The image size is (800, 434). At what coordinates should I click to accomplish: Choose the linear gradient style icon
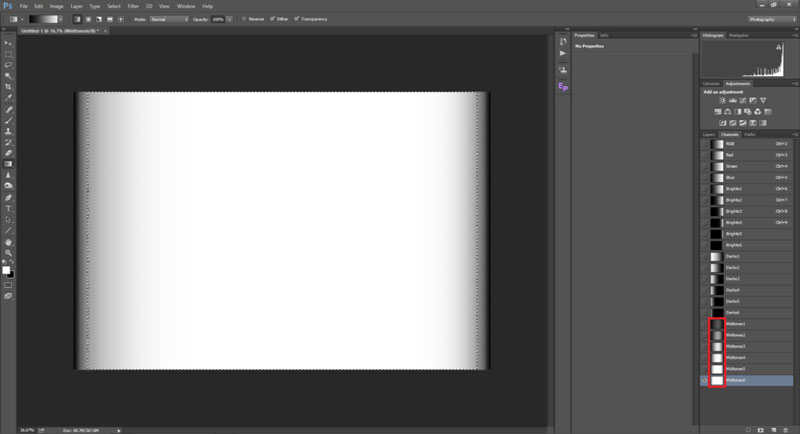coord(77,19)
